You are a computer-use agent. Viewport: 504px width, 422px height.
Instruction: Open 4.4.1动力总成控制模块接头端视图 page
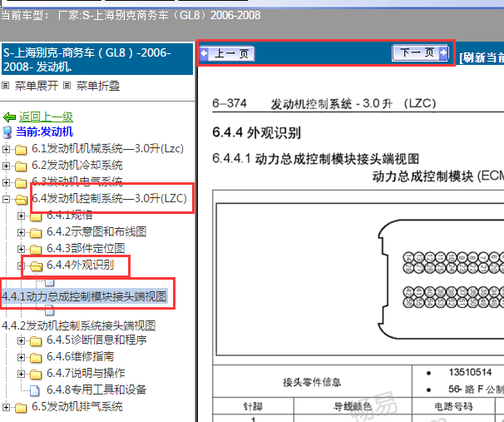84,296
